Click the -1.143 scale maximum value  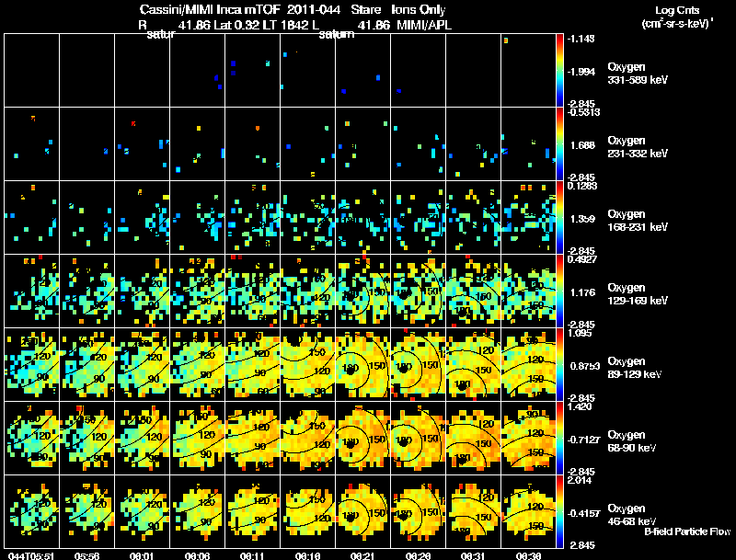tap(581, 39)
